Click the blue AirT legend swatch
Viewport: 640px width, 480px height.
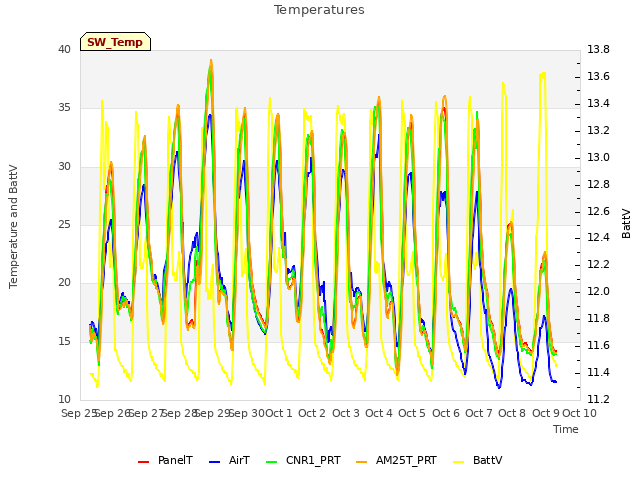click(215, 462)
